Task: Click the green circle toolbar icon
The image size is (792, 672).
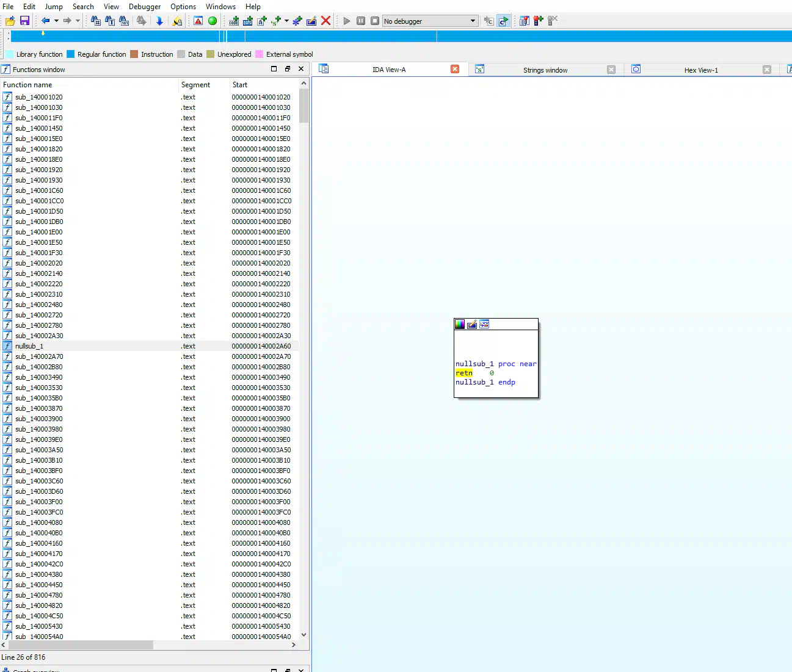Action: pos(213,21)
